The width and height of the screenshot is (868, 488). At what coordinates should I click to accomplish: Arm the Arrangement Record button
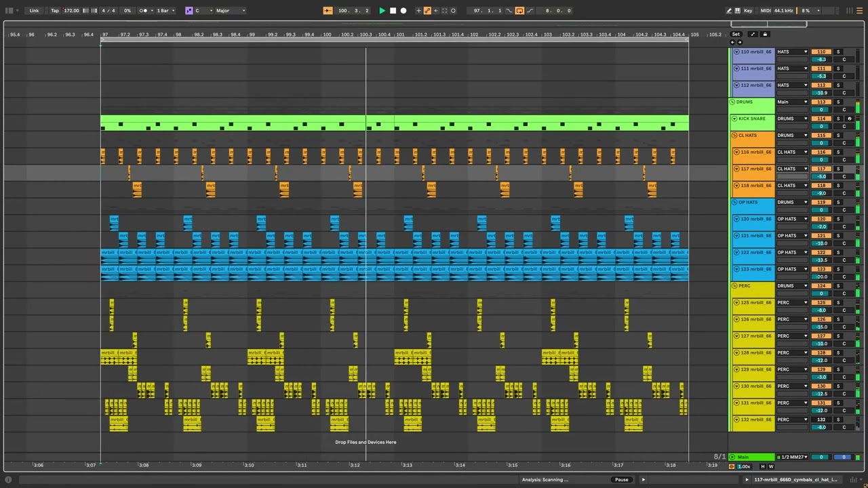403,11
